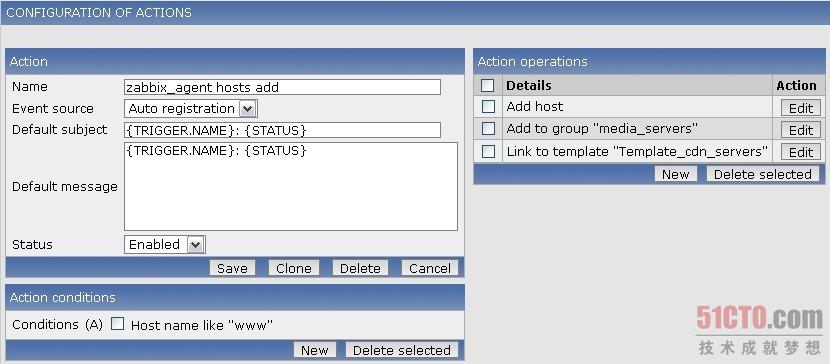Check the Host name like www condition
This screenshot has height=364, width=830.
117,324
